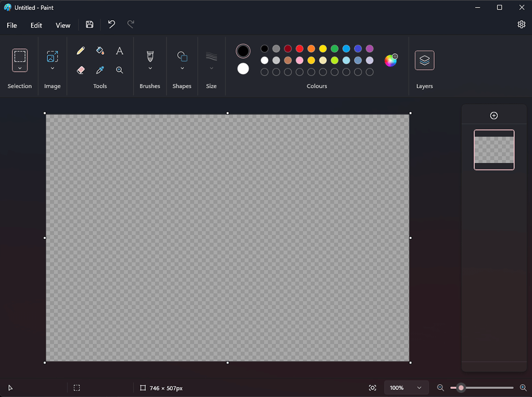Add a new layer
Image resolution: width=532 pixels, height=397 pixels.
[x=494, y=115]
